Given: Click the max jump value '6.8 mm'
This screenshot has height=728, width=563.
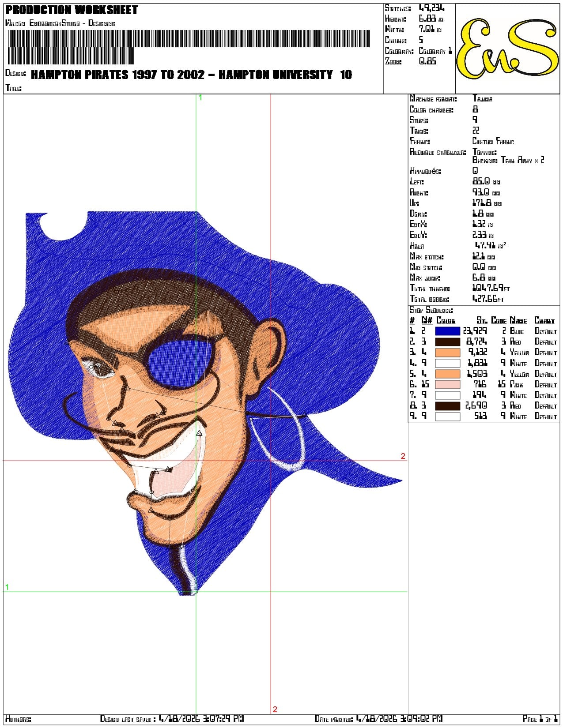Looking at the screenshot, I should coord(484,278).
